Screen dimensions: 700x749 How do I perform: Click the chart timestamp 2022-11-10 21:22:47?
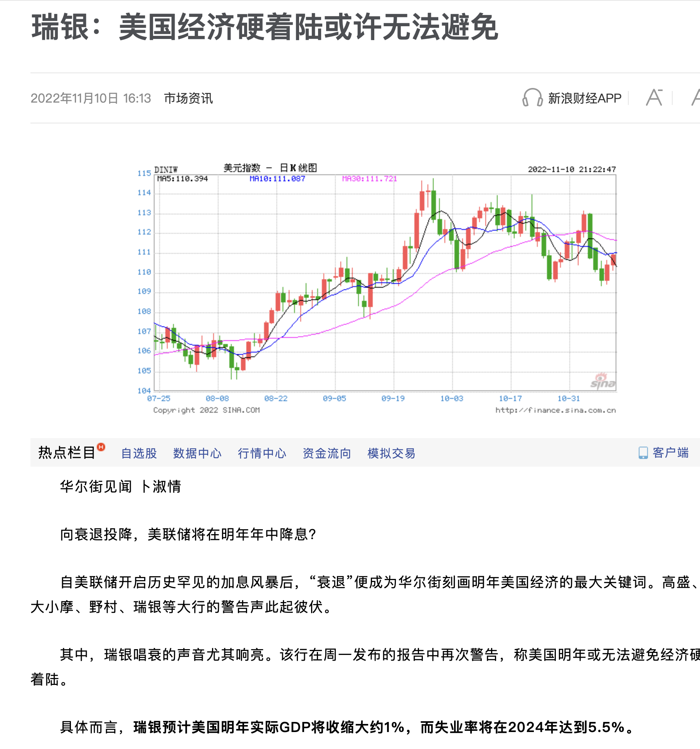(572, 169)
